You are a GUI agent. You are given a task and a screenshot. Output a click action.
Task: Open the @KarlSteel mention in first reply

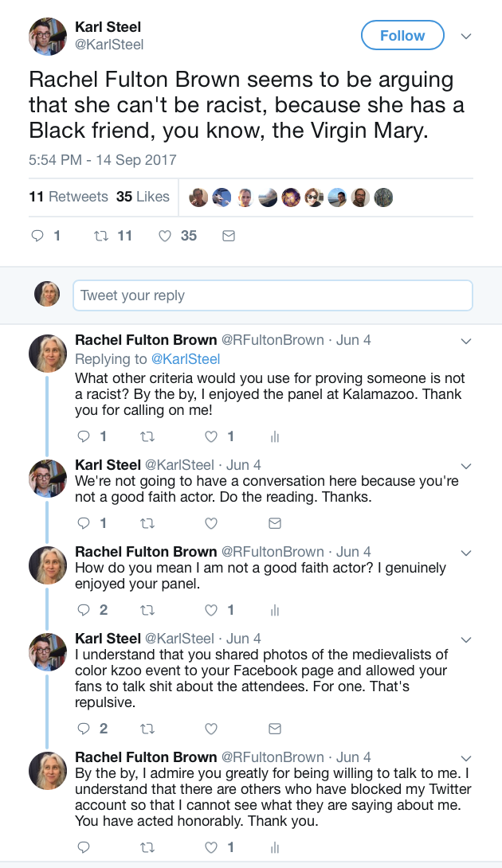pyautogui.click(x=186, y=359)
